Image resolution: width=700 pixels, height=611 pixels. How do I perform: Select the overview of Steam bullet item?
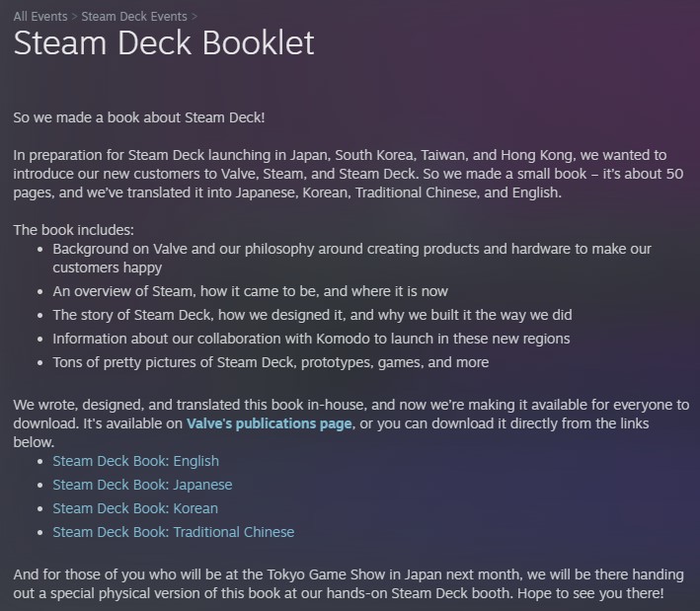click(250, 291)
